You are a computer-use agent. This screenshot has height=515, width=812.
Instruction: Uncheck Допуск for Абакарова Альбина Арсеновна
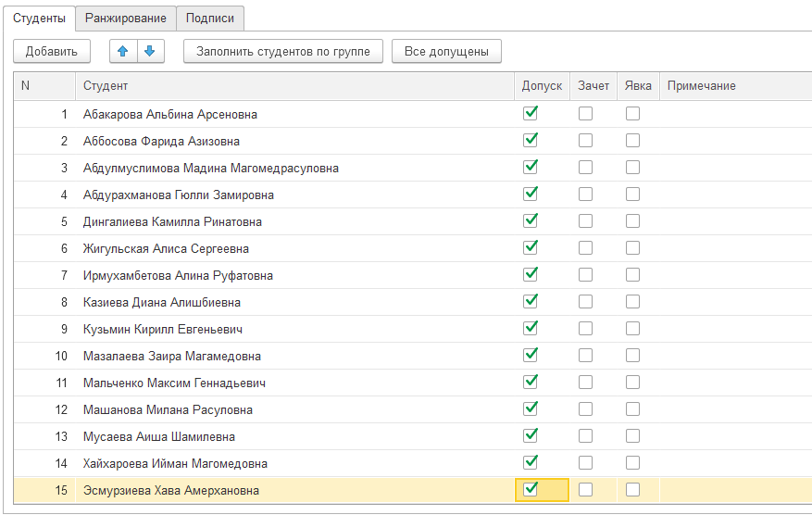pyautogui.click(x=531, y=114)
